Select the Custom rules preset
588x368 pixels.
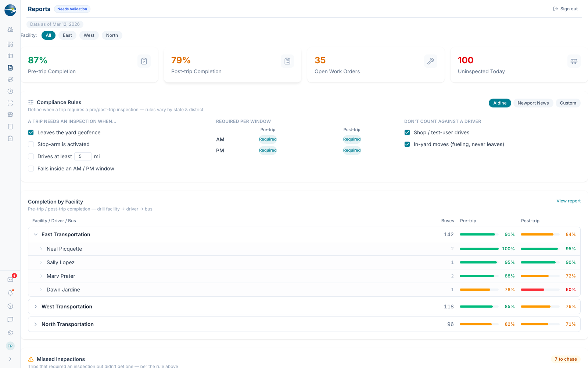[568, 103]
